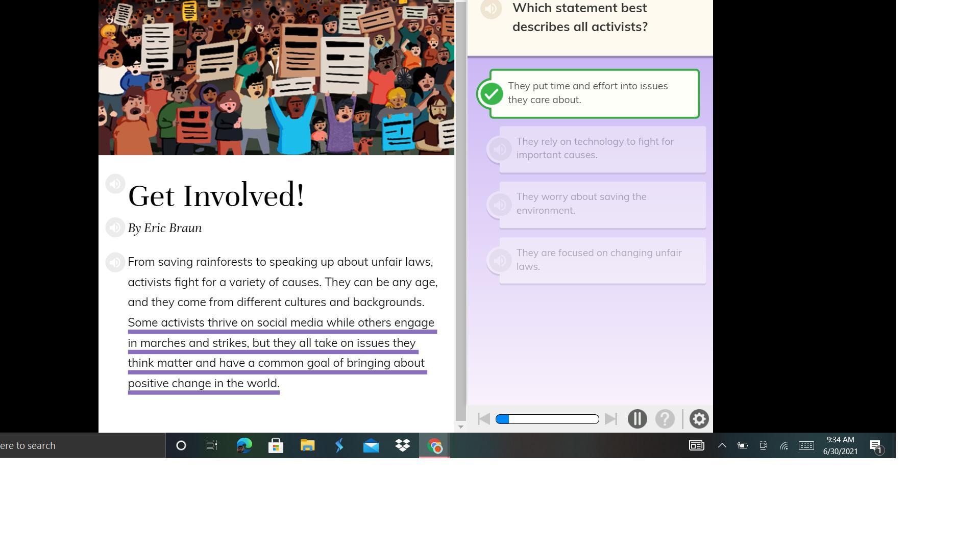The width and height of the screenshot is (980, 551).
Task: Open File Explorer from the taskbar
Action: [307, 446]
